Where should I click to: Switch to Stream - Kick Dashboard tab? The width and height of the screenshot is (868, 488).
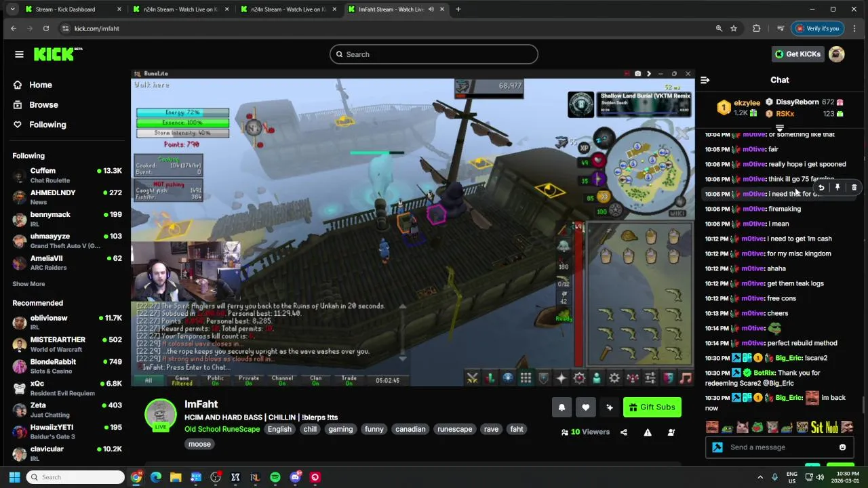point(73,9)
